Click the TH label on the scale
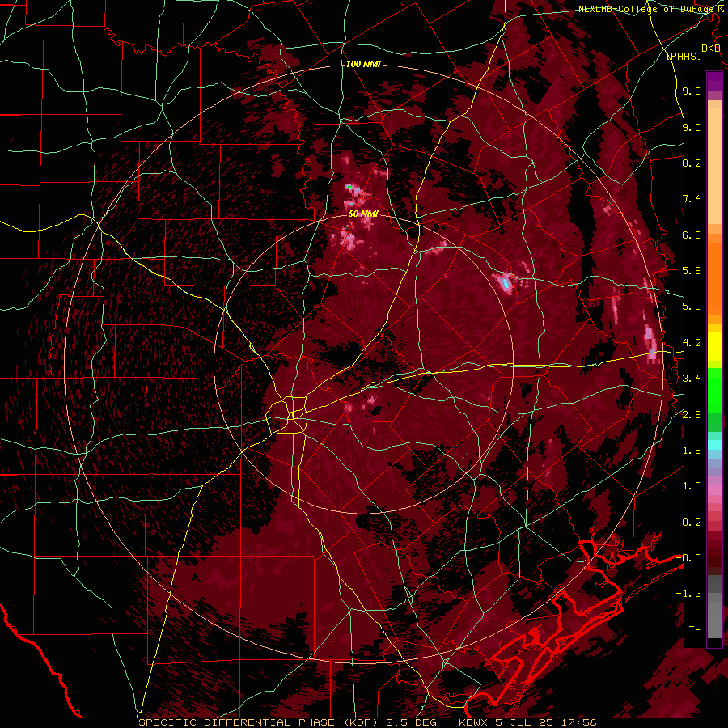The height and width of the screenshot is (728, 728). 695,630
